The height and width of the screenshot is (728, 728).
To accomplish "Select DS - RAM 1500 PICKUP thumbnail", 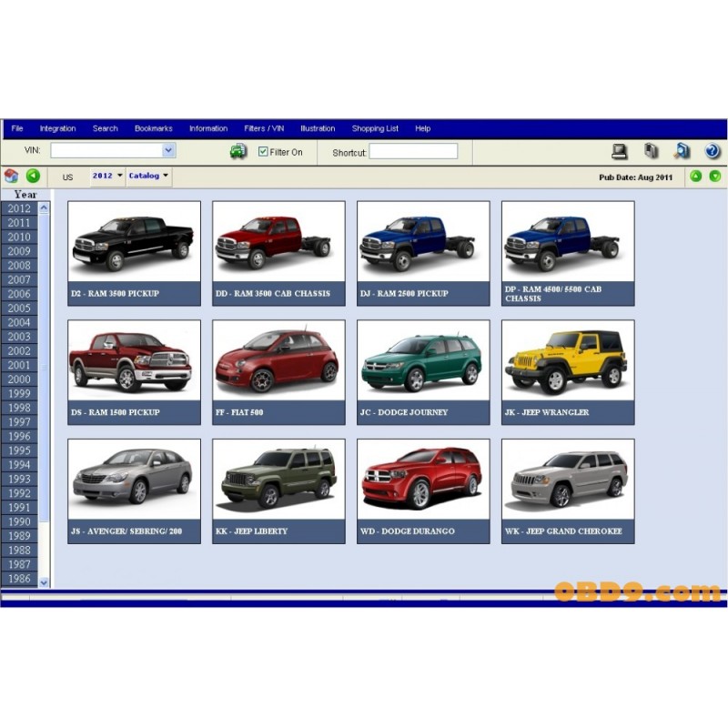I will [x=134, y=372].
